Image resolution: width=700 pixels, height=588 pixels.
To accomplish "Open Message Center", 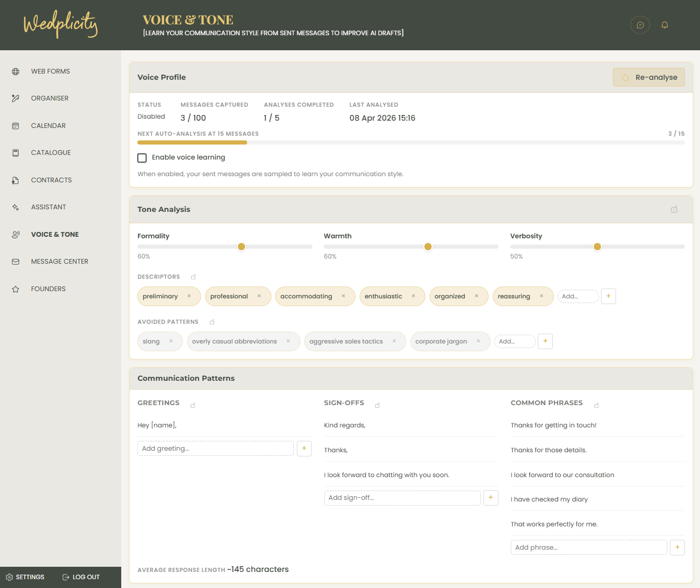I will tap(60, 262).
